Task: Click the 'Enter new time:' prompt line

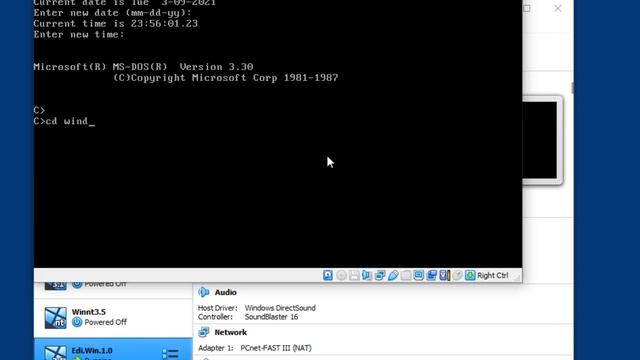Action: 79,35
